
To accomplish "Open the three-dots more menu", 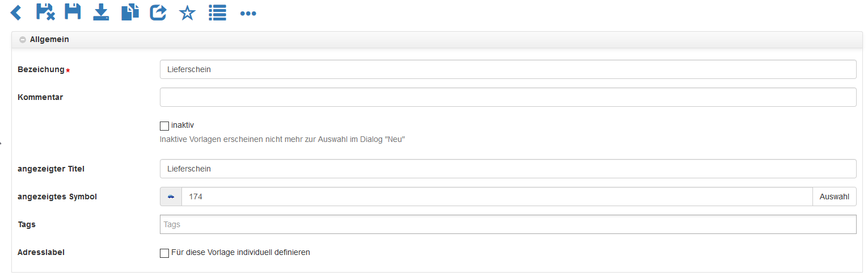I will (x=248, y=13).
